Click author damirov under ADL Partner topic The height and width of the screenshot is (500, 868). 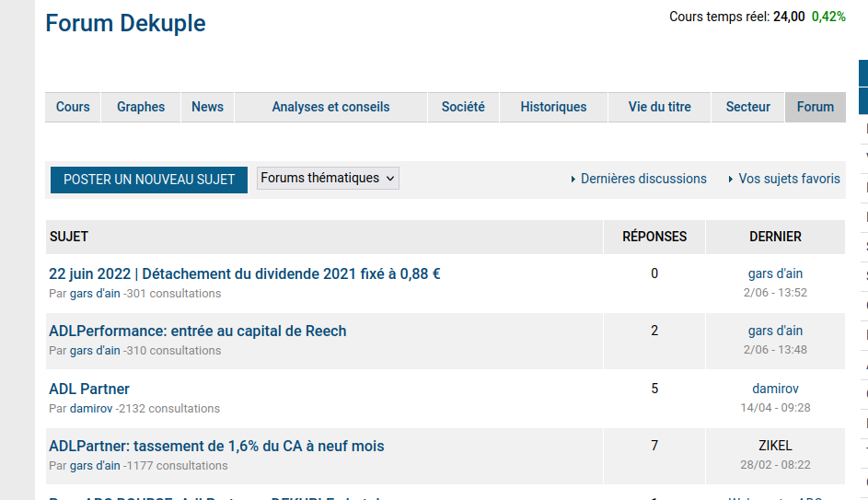coord(91,409)
